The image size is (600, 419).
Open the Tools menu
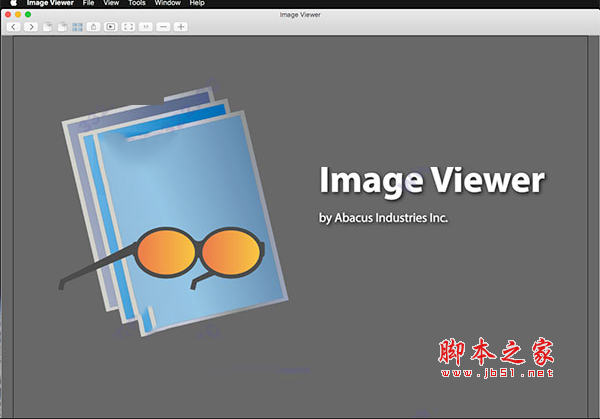coord(137,3)
